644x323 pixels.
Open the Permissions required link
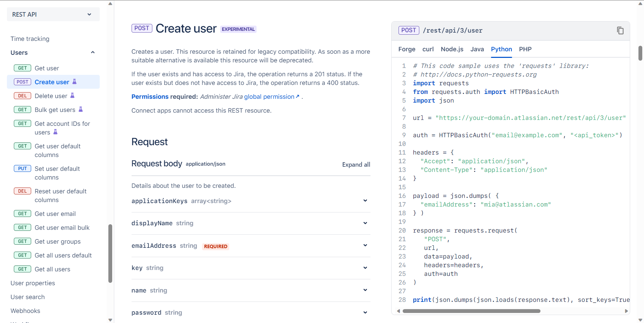(x=150, y=97)
